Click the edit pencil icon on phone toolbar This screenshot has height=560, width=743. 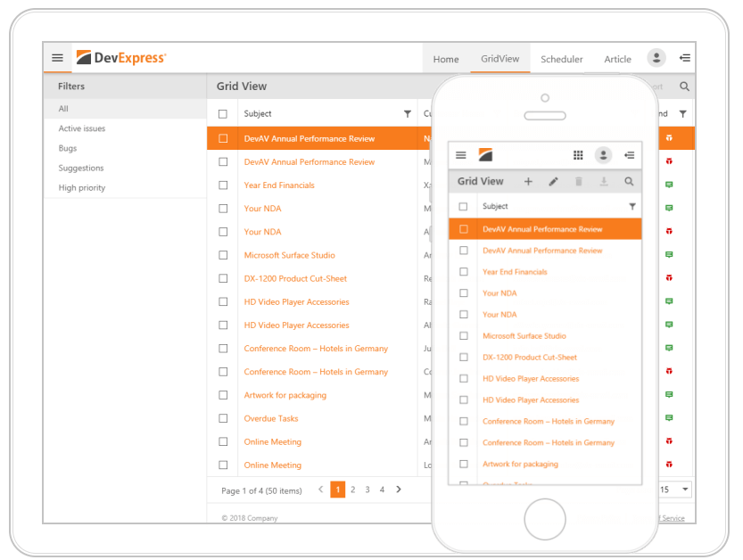coord(553,181)
